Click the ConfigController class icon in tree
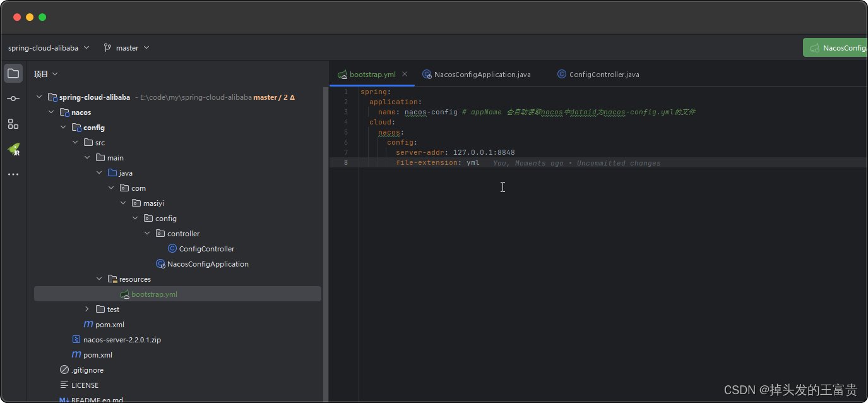 coord(172,248)
